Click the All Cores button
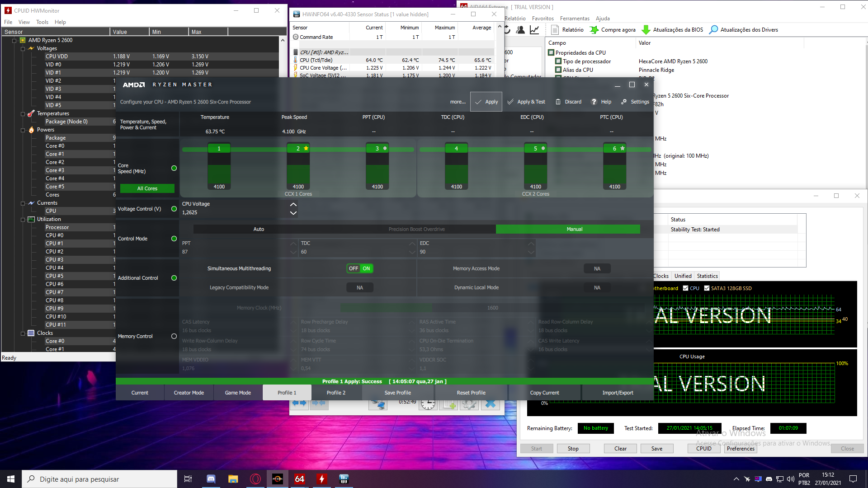The height and width of the screenshot is (488, 868). pyautogui.click(x=147, y=188)
